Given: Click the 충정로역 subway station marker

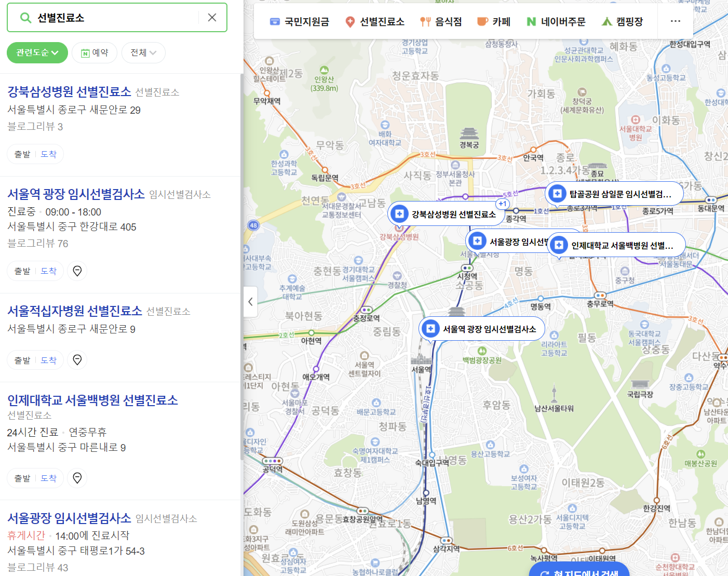Looking at the screenshot, I should (x=367, y=310).
